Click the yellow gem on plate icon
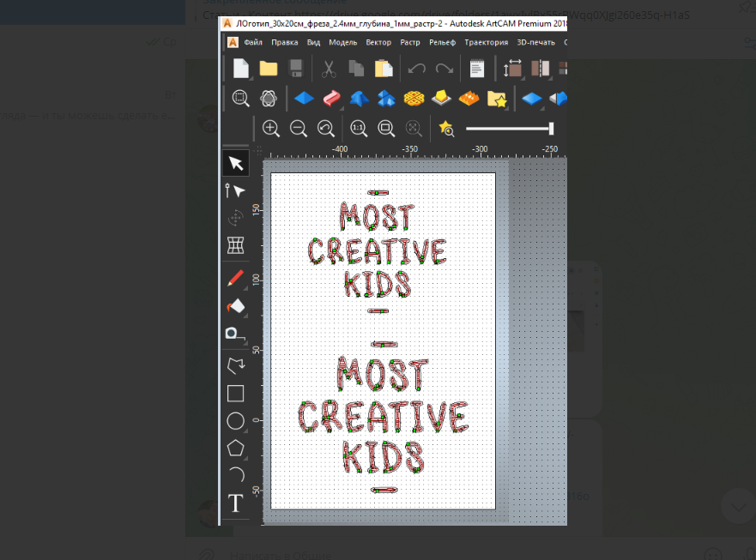The height and width of the screenshot is (560, 756). tap(441, 99)
